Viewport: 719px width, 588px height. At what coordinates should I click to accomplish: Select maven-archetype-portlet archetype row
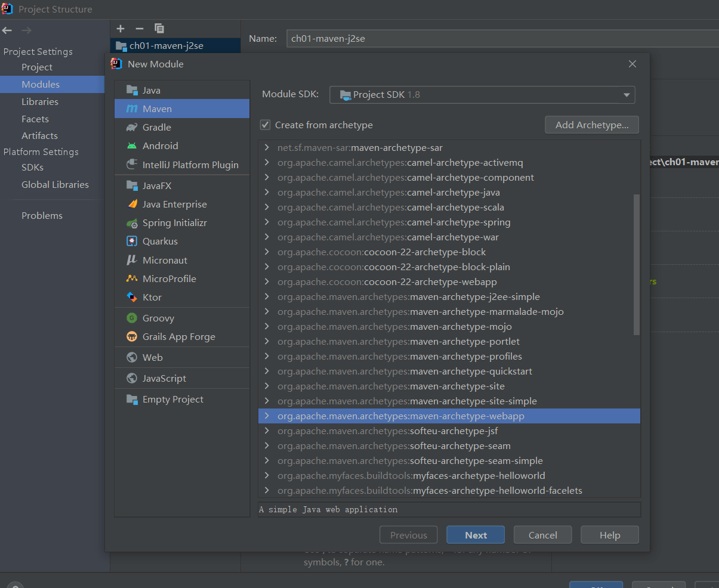pos(449,341)
